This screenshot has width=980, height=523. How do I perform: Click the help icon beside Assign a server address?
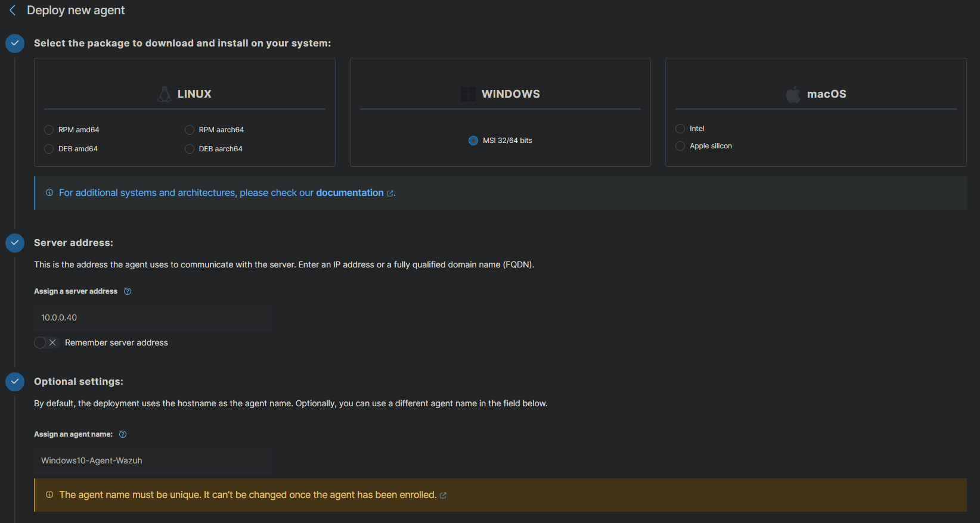tap(128, 291)
